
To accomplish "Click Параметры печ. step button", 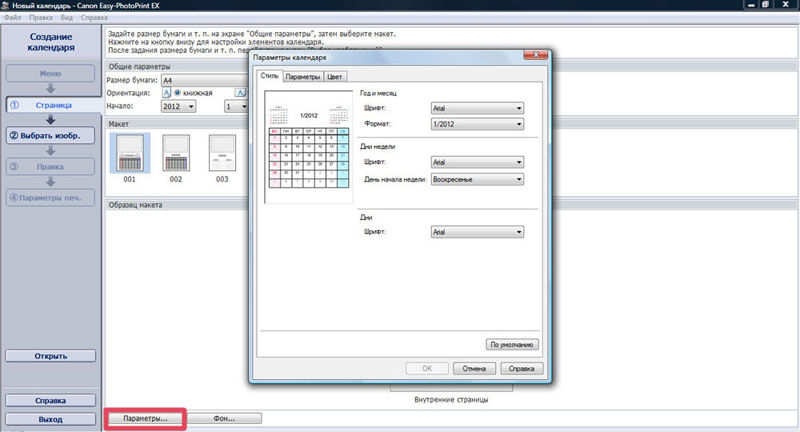I will click(51, 197).
